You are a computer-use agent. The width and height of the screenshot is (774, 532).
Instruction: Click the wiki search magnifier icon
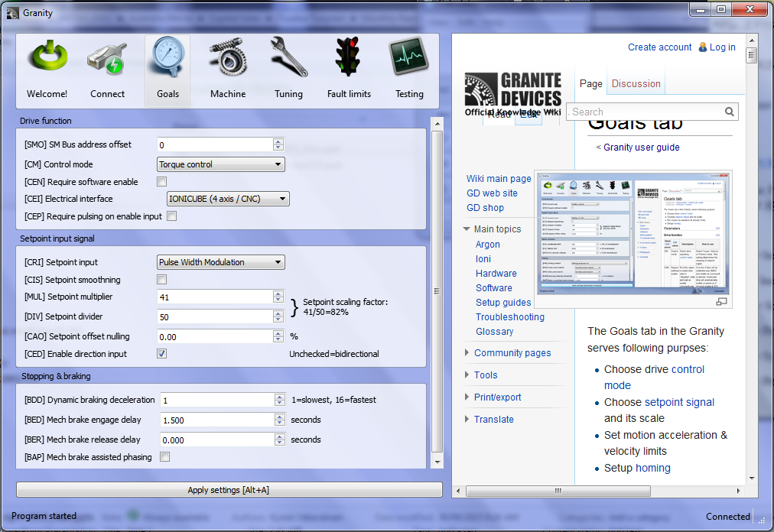click(x=729, y=112)
